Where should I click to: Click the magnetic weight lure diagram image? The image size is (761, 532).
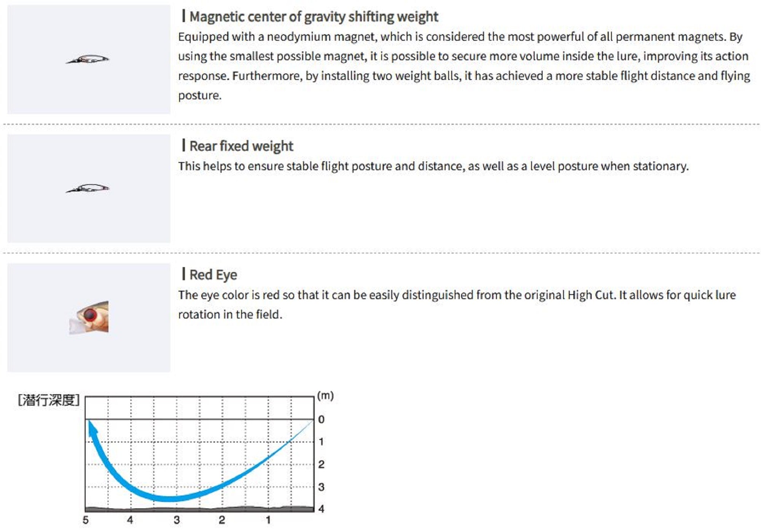88,59
